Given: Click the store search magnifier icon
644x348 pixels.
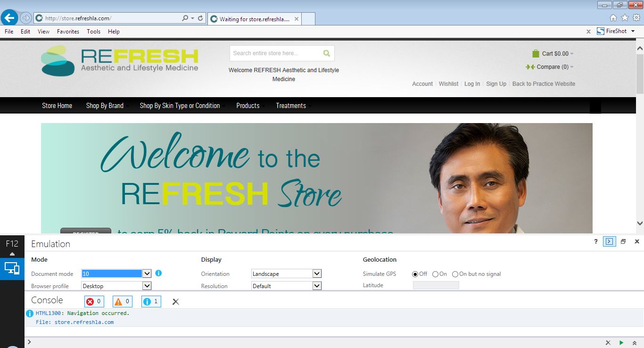Looking at the screenshot, I should point(327,53).
